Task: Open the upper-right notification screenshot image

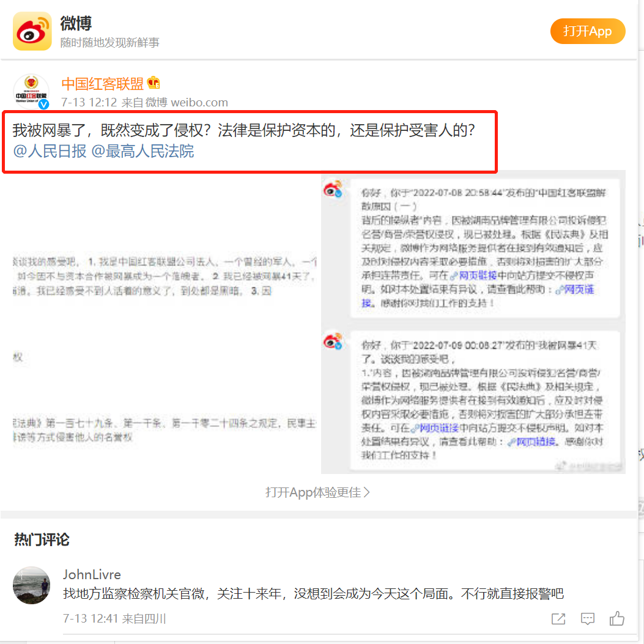Action: 473,248
